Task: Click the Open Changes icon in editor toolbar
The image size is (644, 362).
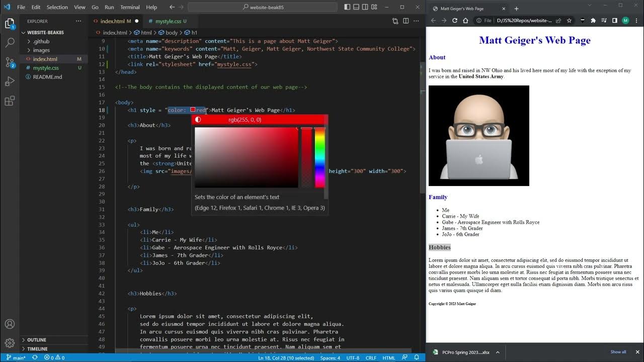Action: coord(395,21)
